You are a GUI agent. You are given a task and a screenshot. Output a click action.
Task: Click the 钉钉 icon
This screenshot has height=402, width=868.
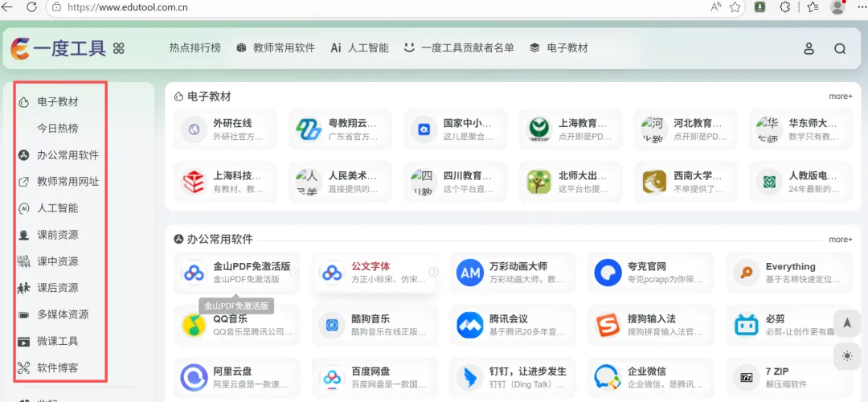470,378
